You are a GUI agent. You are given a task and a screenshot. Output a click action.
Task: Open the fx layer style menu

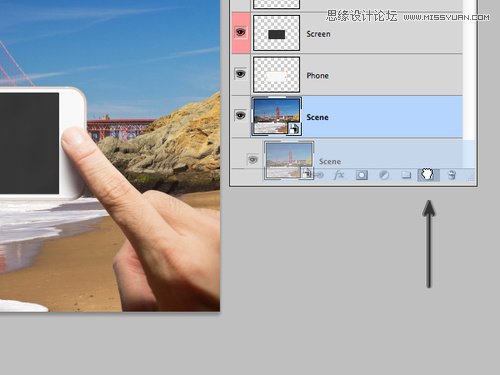339,175
